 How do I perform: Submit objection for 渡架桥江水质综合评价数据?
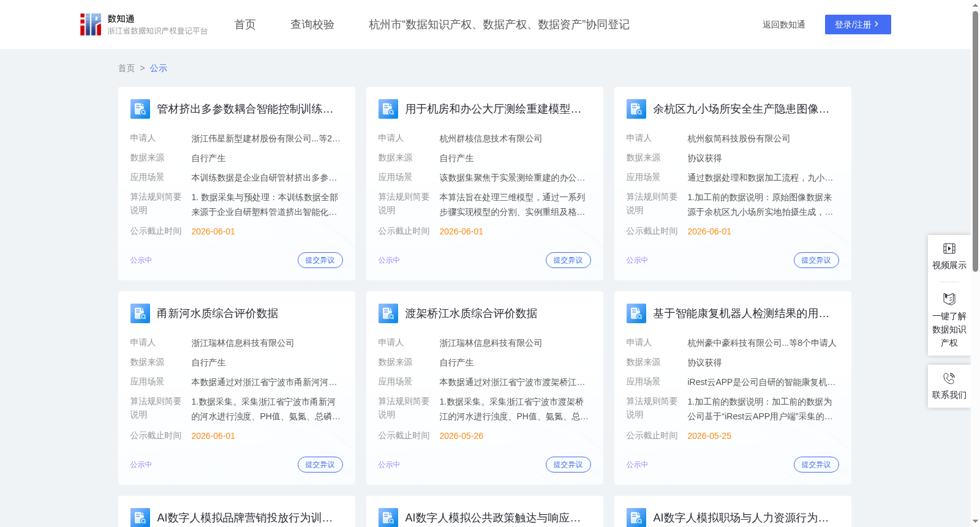pos(568,465)
